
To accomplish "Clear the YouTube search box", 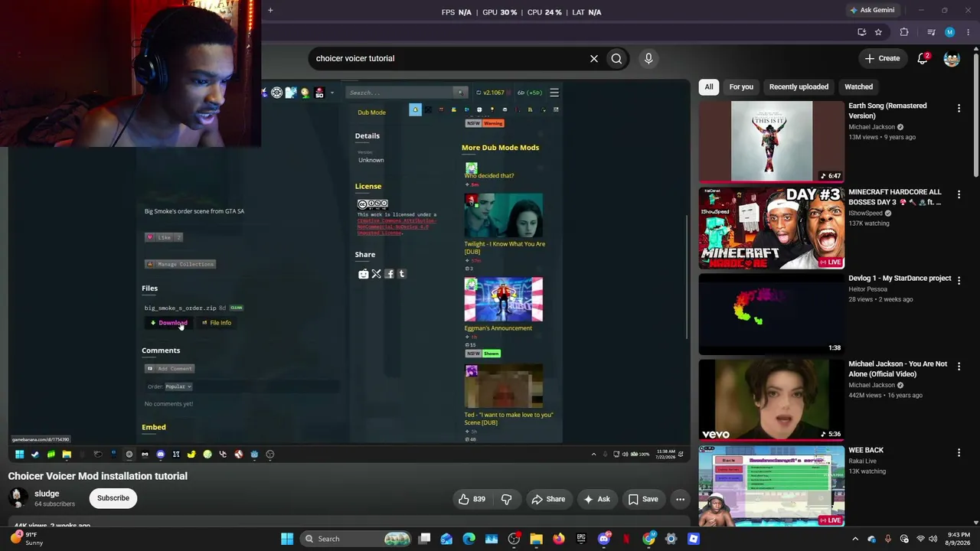I will click(x=593, y=58).
